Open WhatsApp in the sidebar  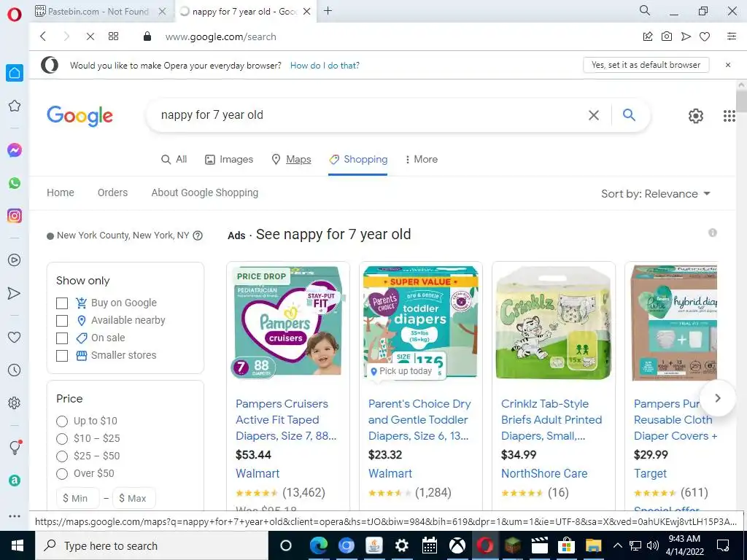point(15,183)
